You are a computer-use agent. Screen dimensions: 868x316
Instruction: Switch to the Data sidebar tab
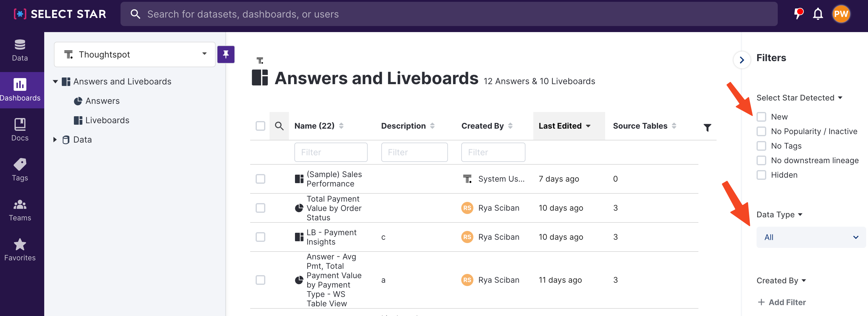coord(20,50)
